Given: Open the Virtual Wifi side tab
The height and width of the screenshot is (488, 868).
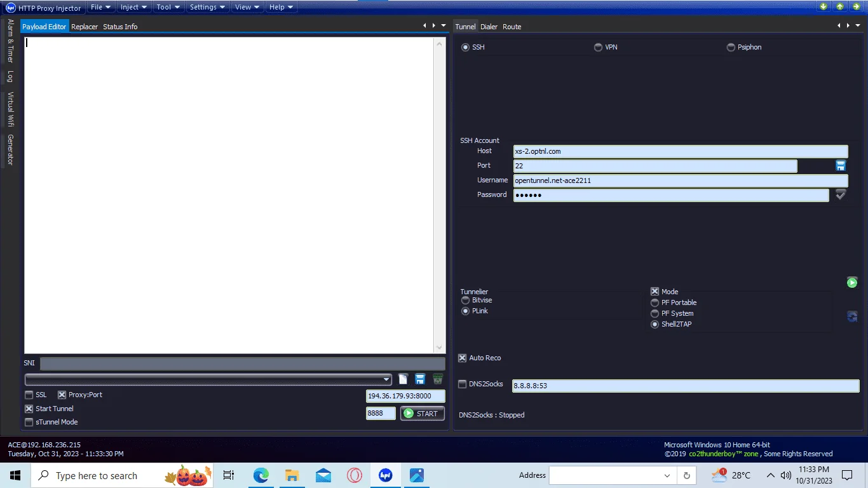Looking at the screenshot, I should [x=10, y=109].
